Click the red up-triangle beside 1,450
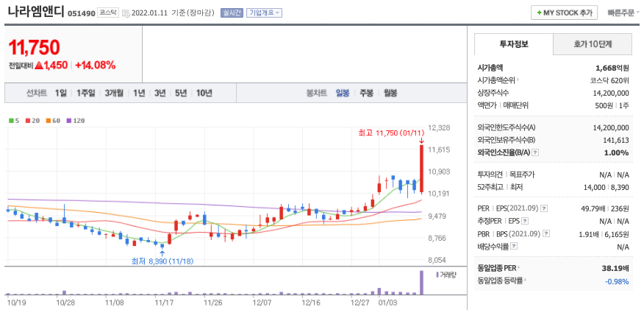This screenshot has height=310, width=644. (x=39, y=65)
